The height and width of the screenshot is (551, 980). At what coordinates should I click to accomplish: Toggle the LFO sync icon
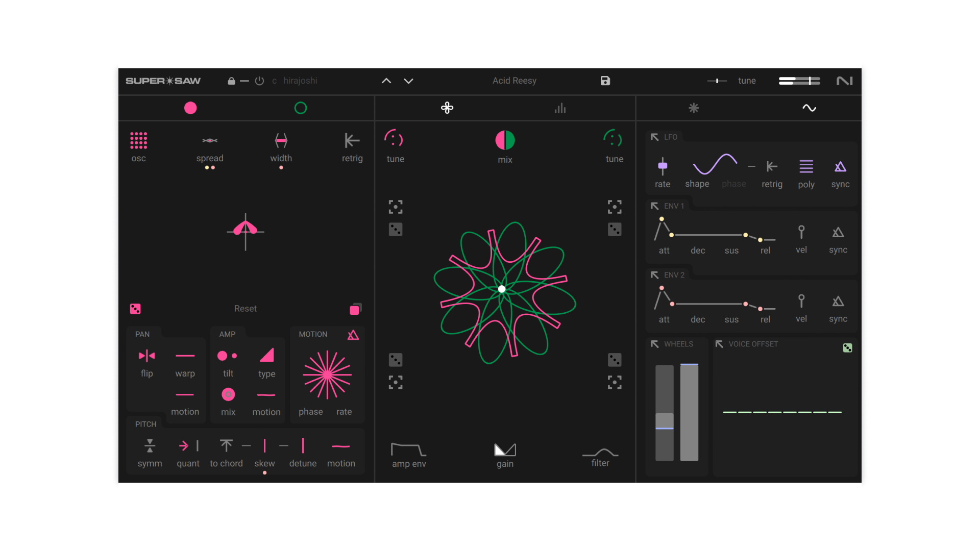(x=840, y=166)
